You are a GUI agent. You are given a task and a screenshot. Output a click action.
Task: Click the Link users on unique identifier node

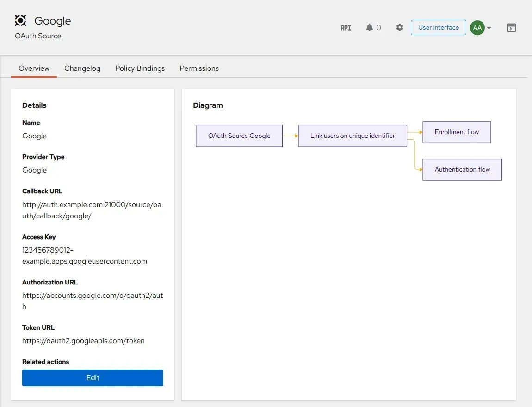point(353,136)
